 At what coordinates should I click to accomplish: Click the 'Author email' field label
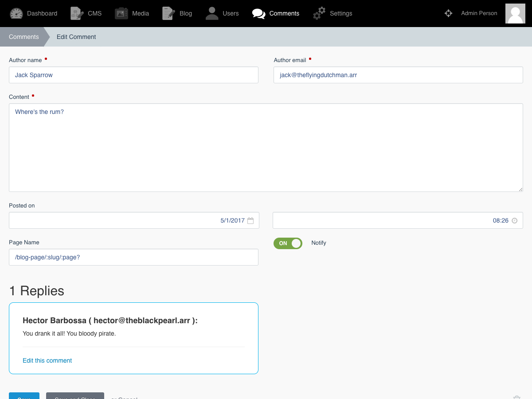pyautogui.click(x=290, y=60)
